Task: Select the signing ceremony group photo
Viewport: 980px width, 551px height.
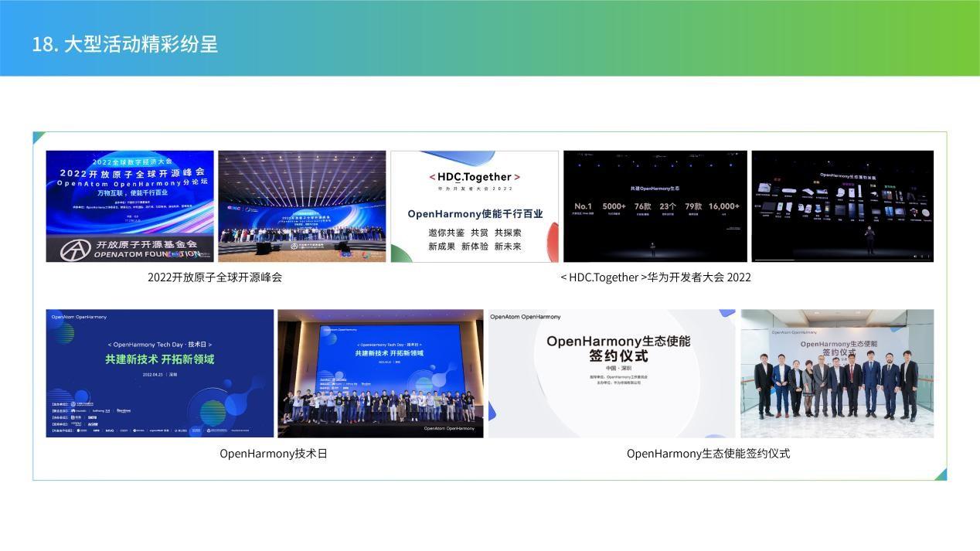Action: pyautogui.click(x=837, y=373)
